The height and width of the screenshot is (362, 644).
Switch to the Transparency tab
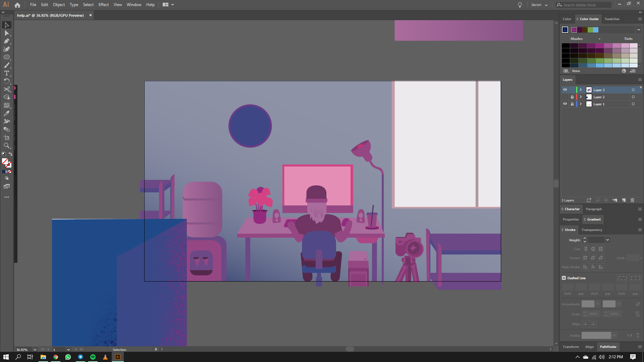tap(592, 230)
